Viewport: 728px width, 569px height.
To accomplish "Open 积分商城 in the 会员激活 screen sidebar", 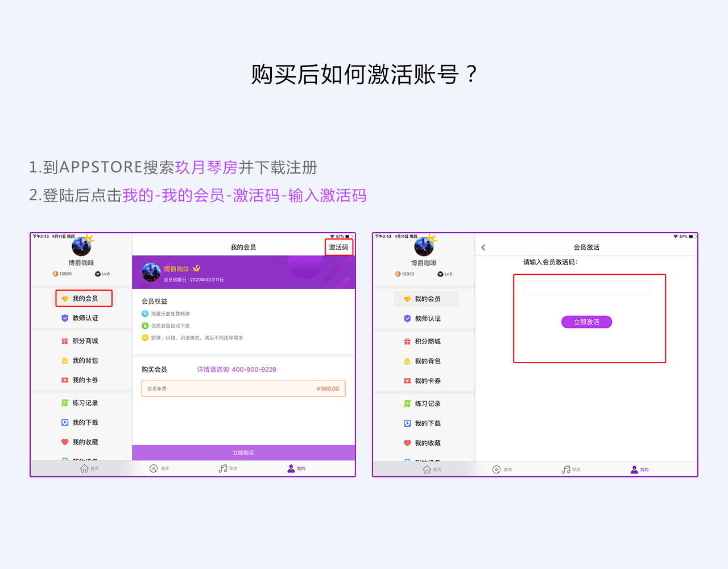I will coord(422,341).
